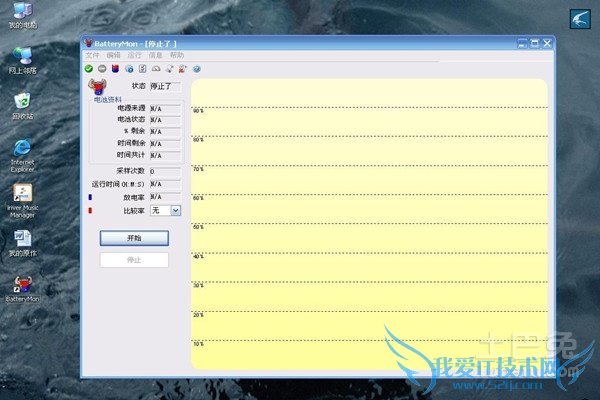Screen dimensions: 600x400
Task: Open the 运行 menu
Action: [134, 55]
